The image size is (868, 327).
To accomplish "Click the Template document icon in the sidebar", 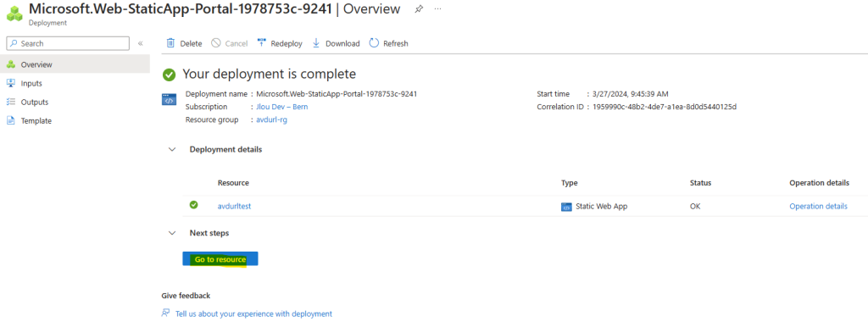I will [10, 120].
